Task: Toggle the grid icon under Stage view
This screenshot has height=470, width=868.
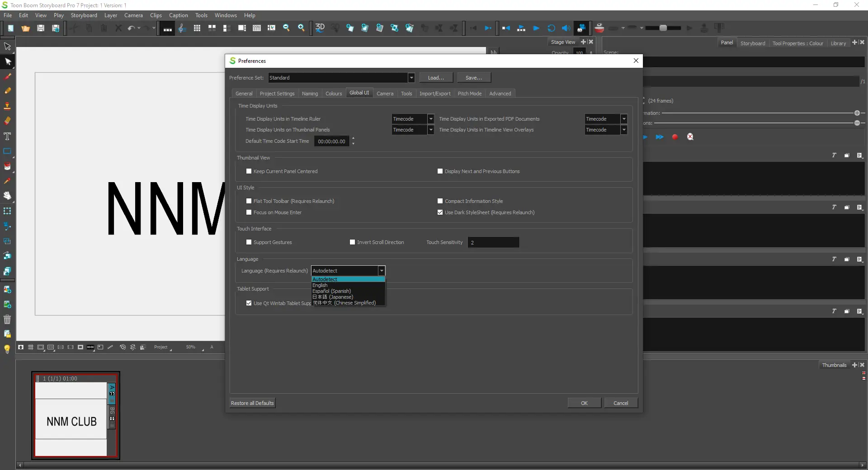Action: click(31, 347)
